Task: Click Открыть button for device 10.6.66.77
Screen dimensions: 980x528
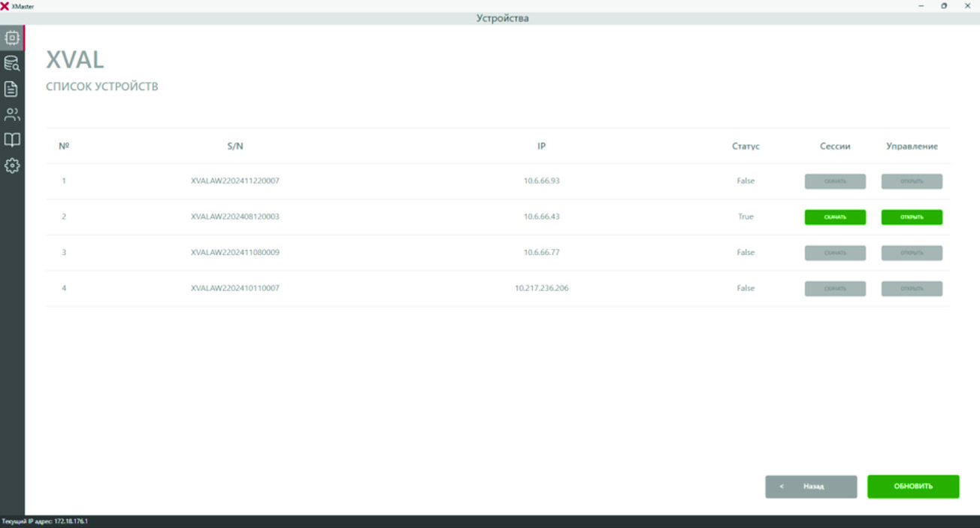Action: tap(912, 253)
